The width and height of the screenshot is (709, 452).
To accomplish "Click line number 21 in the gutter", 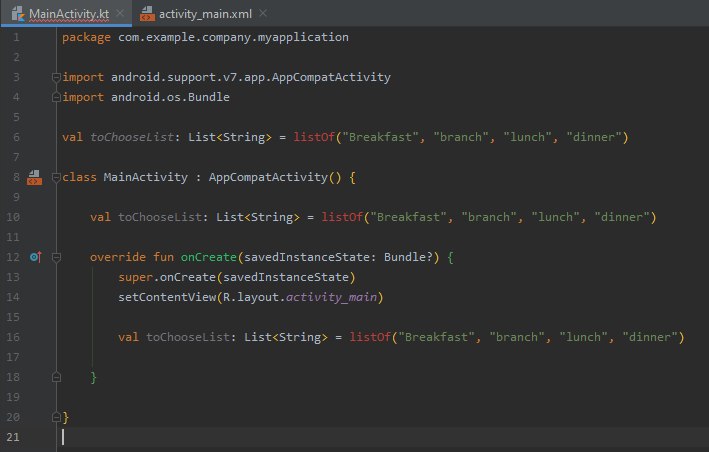I will 13,437.
